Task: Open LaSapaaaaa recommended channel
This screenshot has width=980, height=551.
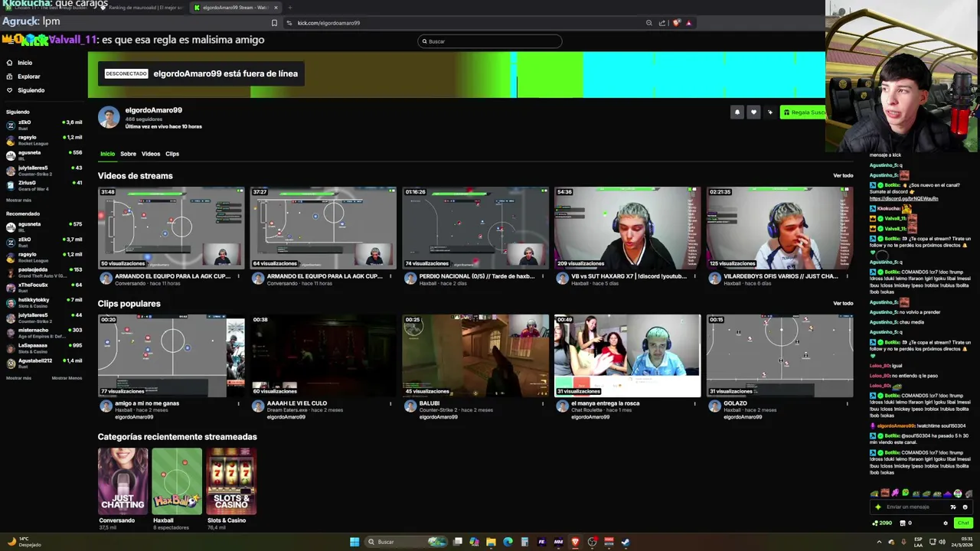Action: point(44,347)
